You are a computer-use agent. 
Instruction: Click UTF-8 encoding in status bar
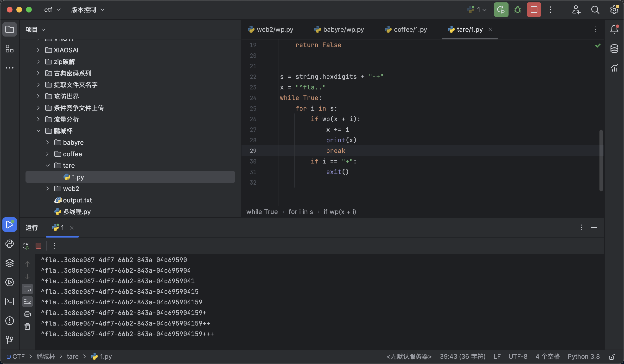point(518,357)
